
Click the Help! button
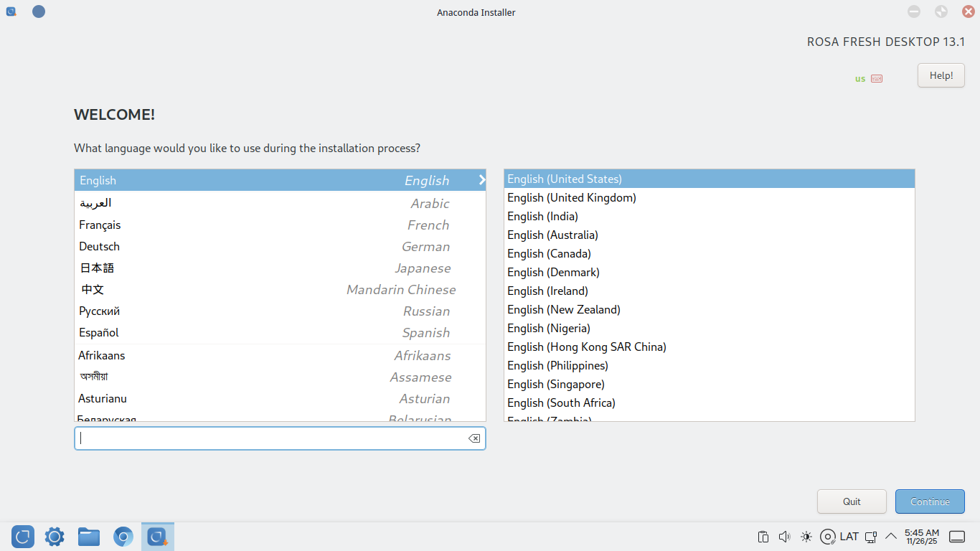coord(941,75)
